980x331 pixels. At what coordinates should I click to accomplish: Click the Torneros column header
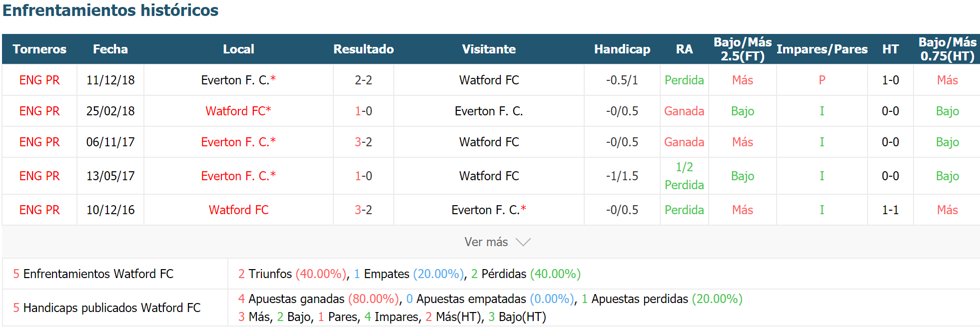pos(39,49)
